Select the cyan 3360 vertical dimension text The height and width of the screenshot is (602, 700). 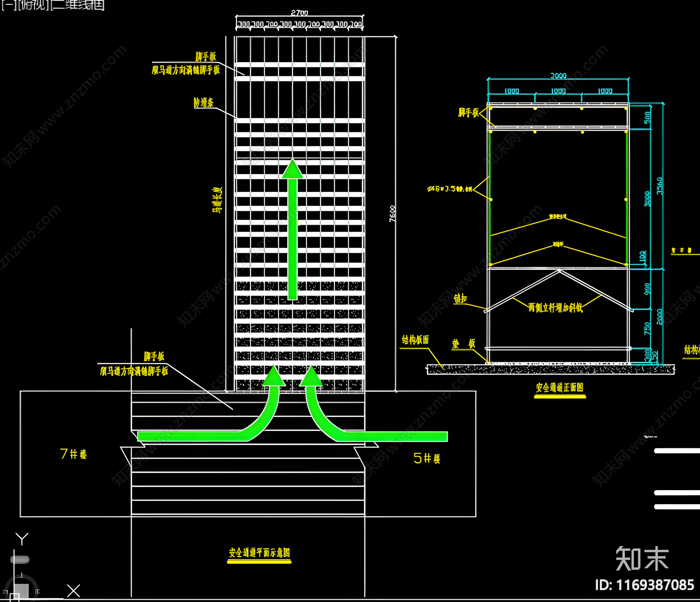coord(660,186)
